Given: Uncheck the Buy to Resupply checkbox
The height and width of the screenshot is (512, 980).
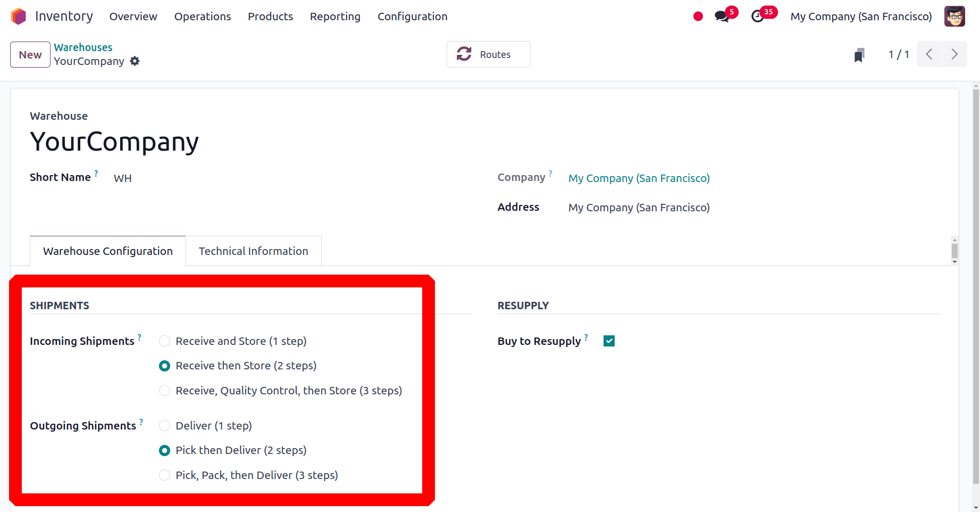Looking at the screenshot, I should (609, 341).
